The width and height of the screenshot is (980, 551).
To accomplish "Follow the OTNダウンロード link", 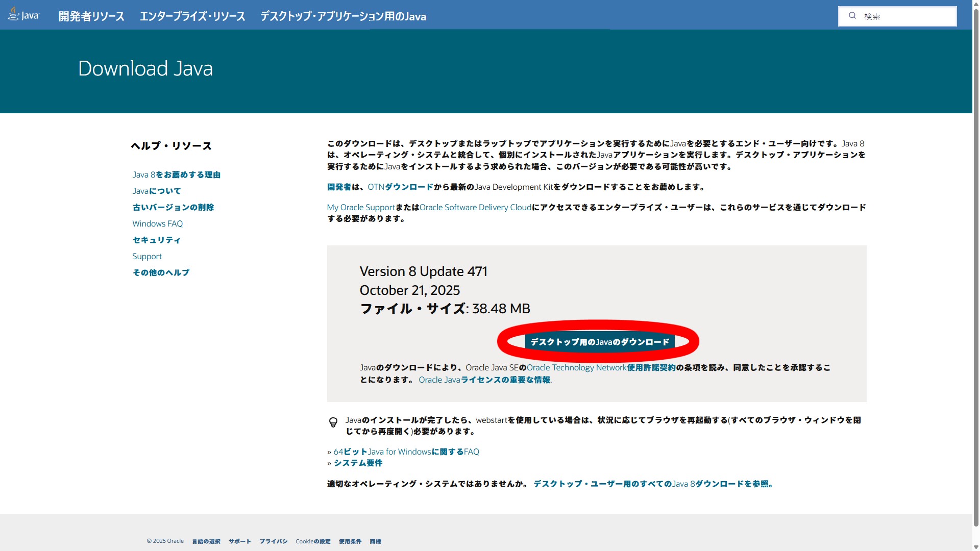I will (x=400, y=187).
